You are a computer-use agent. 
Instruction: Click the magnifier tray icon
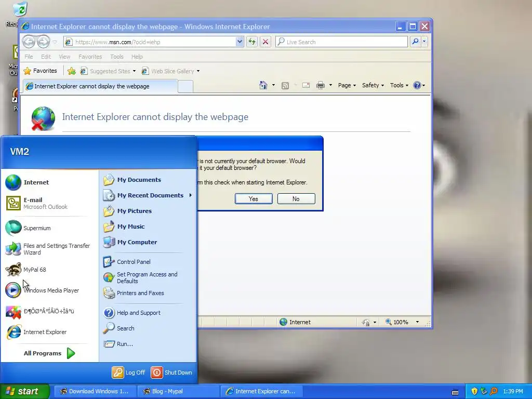[494, 391]
